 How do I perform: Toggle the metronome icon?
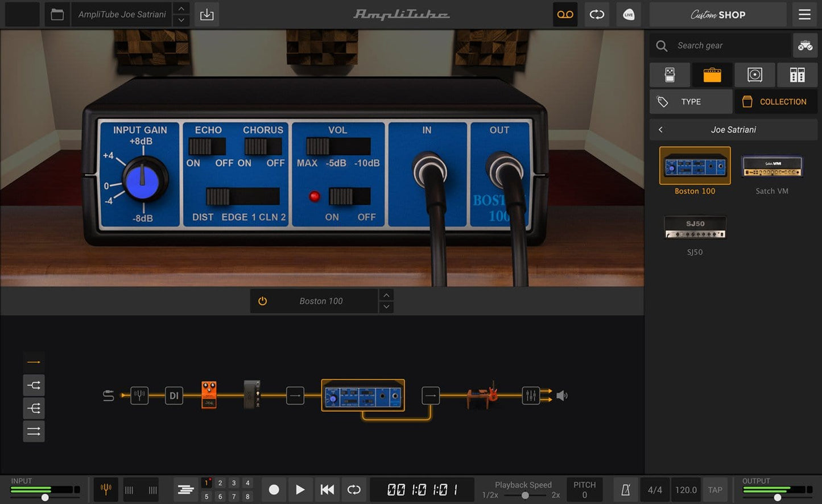pos(626,490)
